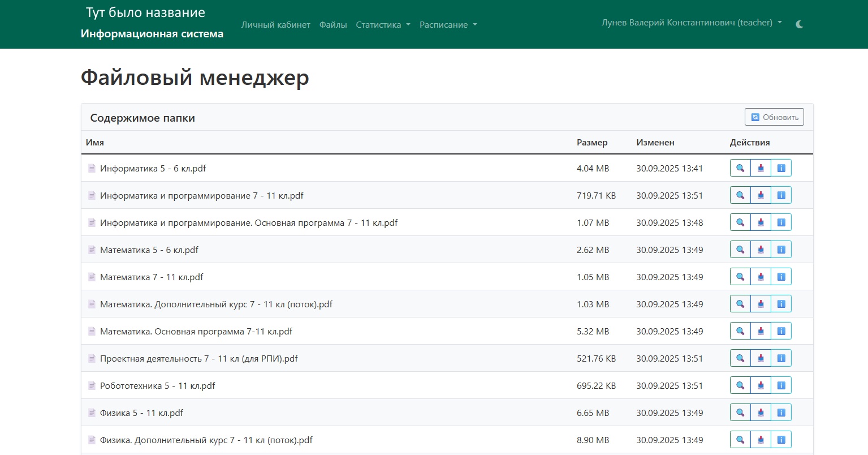
Task: Select the Файлы menu item
Action: point(333,25)
